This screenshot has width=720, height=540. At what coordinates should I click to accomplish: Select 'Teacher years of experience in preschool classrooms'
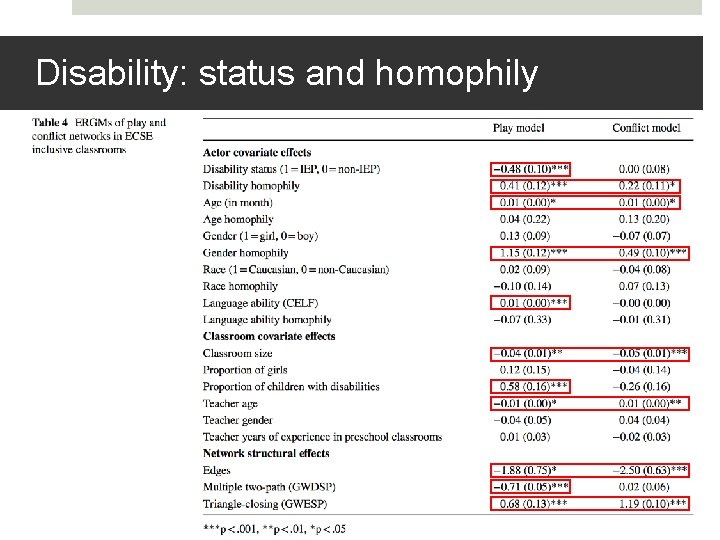click(x=322, y=437)
